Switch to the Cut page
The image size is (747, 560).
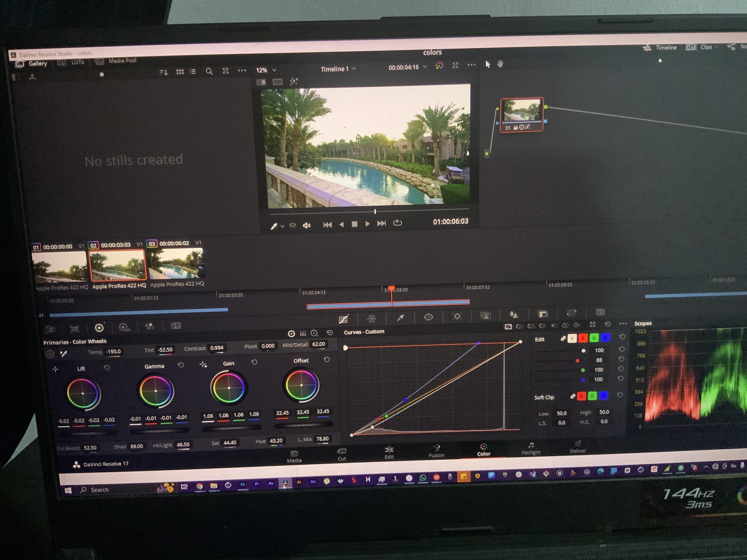342,455
